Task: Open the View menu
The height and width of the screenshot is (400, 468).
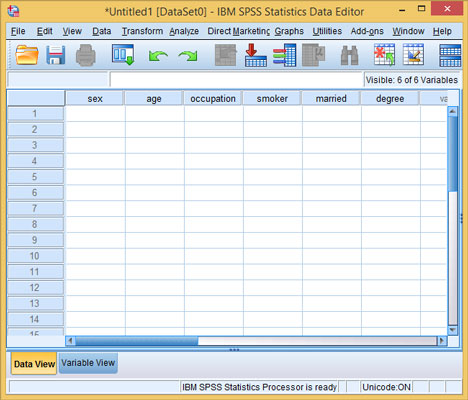Action: 72,31
